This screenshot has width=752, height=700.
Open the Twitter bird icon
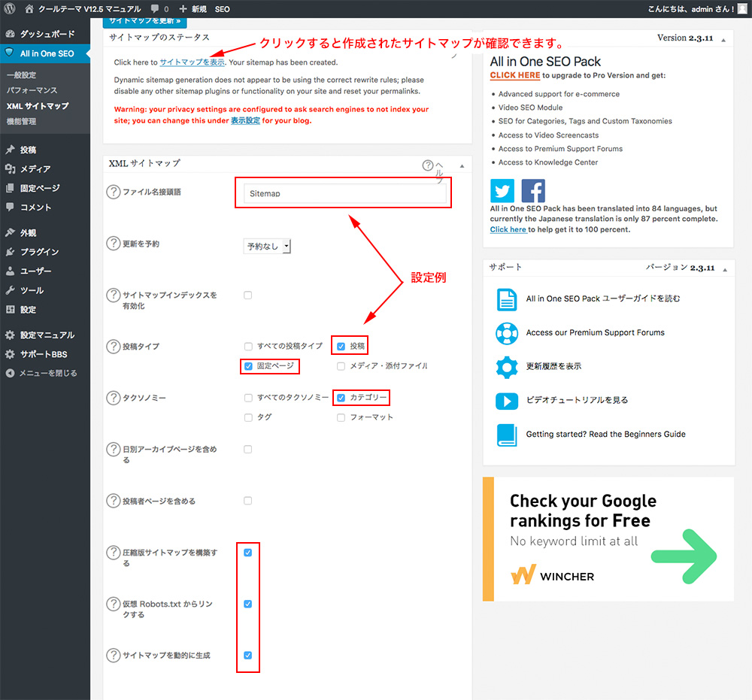pos(502,191)
